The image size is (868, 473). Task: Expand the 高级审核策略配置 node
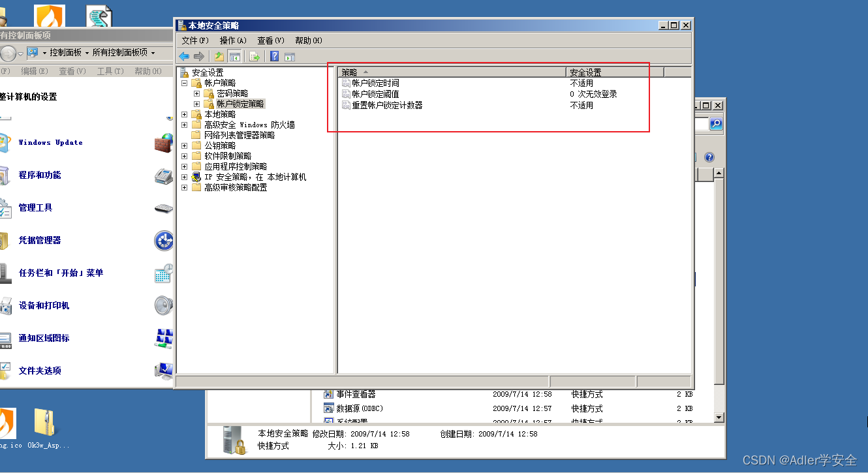pos(185,187)
